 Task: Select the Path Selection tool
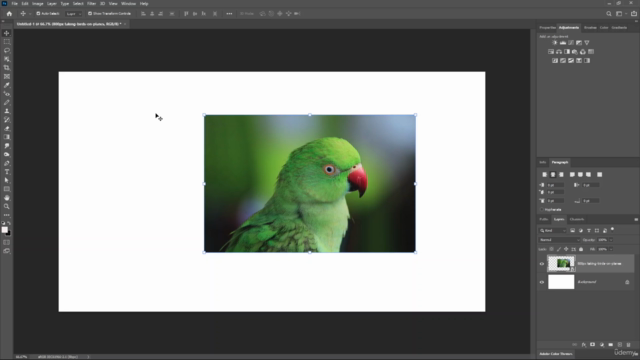[7, 180]
